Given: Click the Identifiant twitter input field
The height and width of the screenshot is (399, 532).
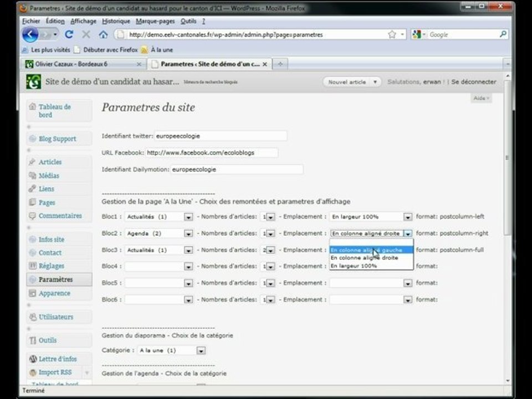Looking at the screenshot, I should click(x=221, y=136).
